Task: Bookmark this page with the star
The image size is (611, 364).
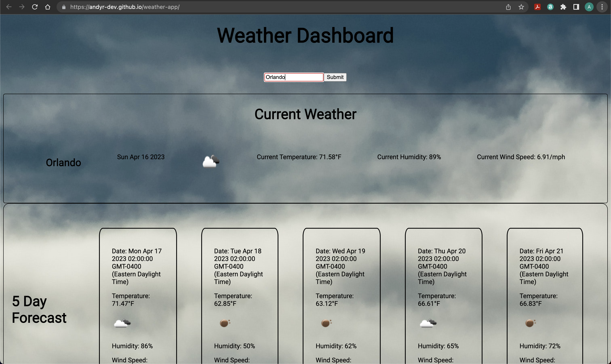Action: [521, 7]
